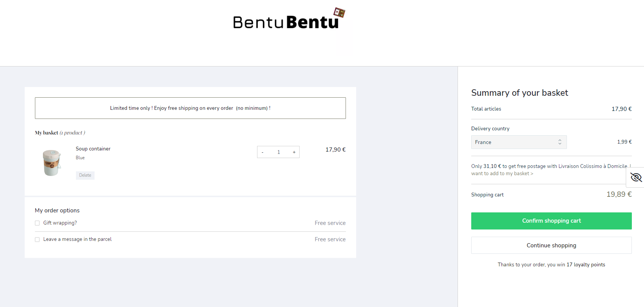
Task: Open the France delivery country dropdown
Action: click(x=519, y=142)
